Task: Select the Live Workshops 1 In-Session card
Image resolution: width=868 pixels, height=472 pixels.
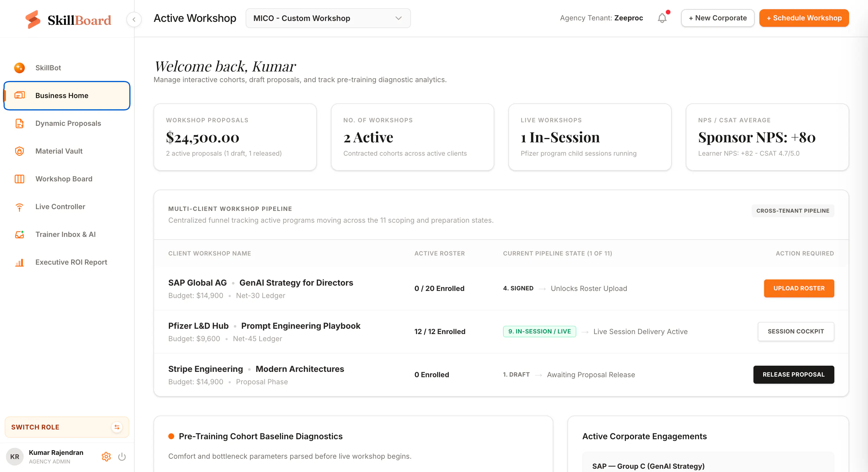Action: [590, 137]
